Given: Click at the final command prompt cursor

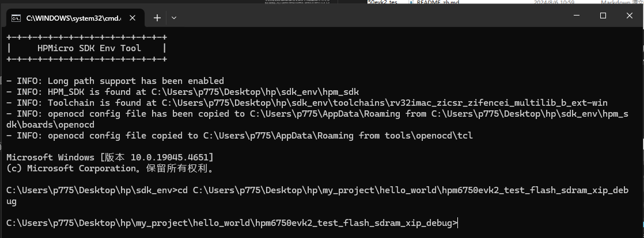Looking at the screenshot, I should tap(458, 223).
